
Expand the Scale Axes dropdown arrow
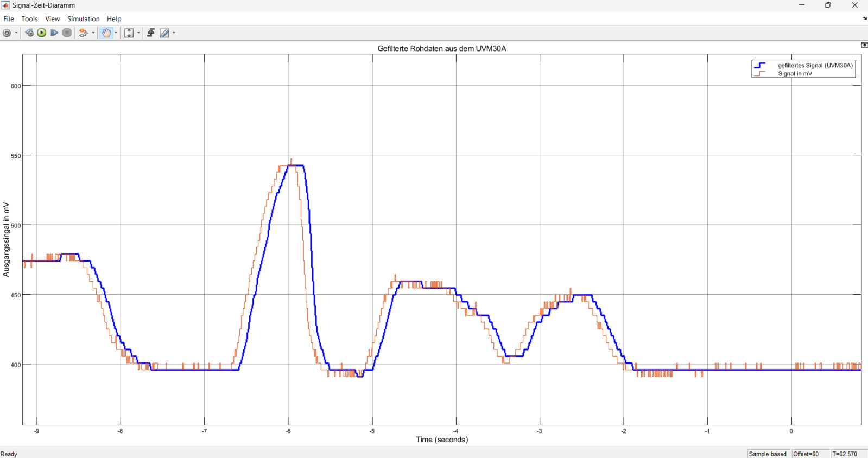click(138, 33)
